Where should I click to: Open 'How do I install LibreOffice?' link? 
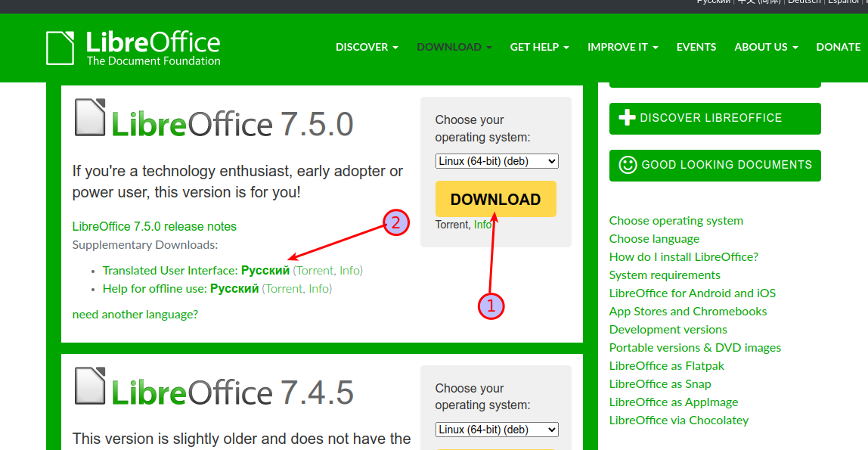684,257
